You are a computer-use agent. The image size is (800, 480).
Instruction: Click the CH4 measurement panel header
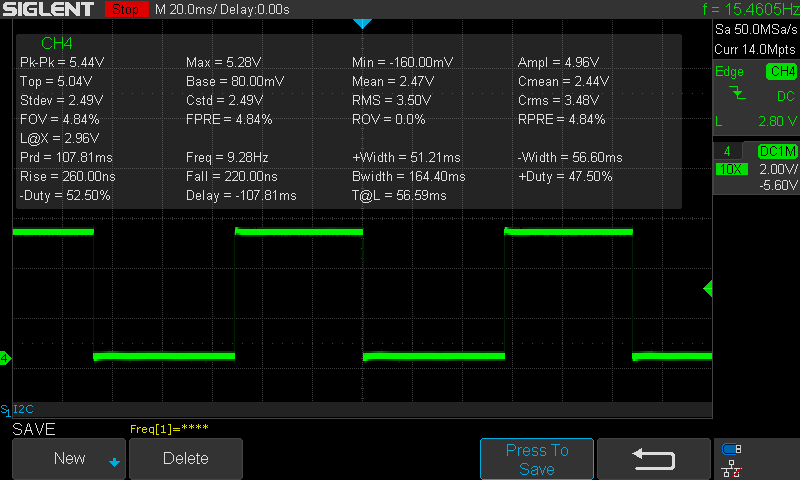(57, 43)
